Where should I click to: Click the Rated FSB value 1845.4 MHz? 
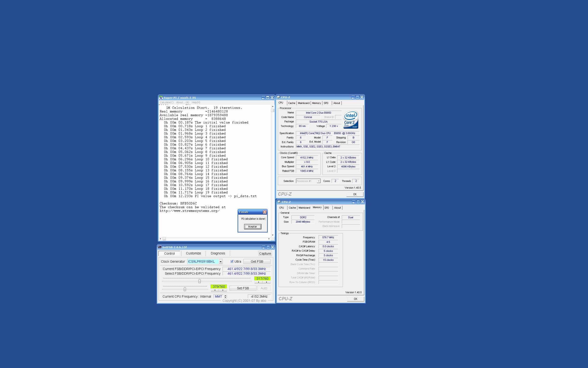307,171
